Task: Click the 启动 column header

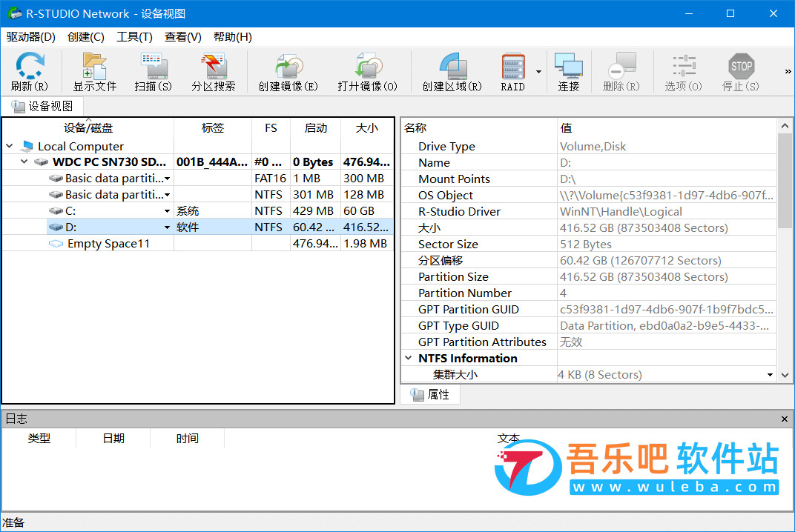Action: point(315,128)
